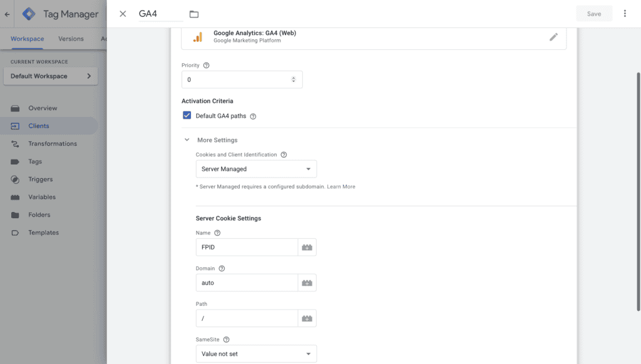The height and width of the screenshot is (364, 641).
Task: Close the GA4 client editor panel
Action: [123, 14]
